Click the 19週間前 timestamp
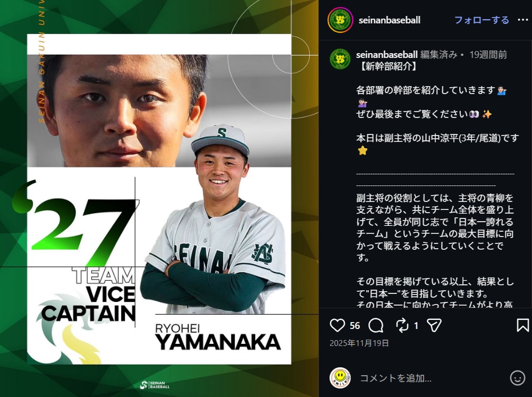Viewport: 532px width, 397px height. pos(488,54)
